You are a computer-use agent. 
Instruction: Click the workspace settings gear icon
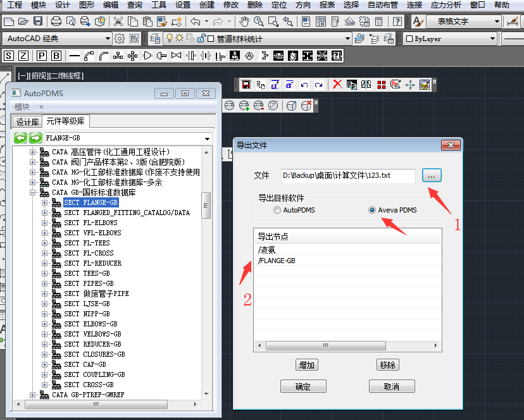119,39
